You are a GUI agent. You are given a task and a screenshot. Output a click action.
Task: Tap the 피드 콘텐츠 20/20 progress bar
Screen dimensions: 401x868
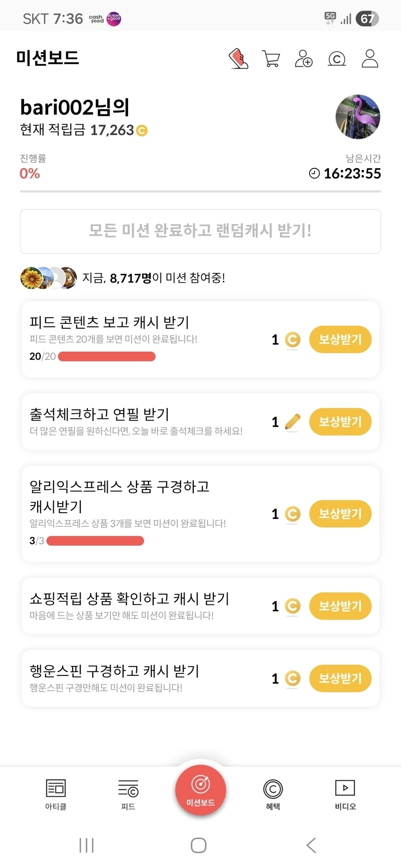click(106, 357)
